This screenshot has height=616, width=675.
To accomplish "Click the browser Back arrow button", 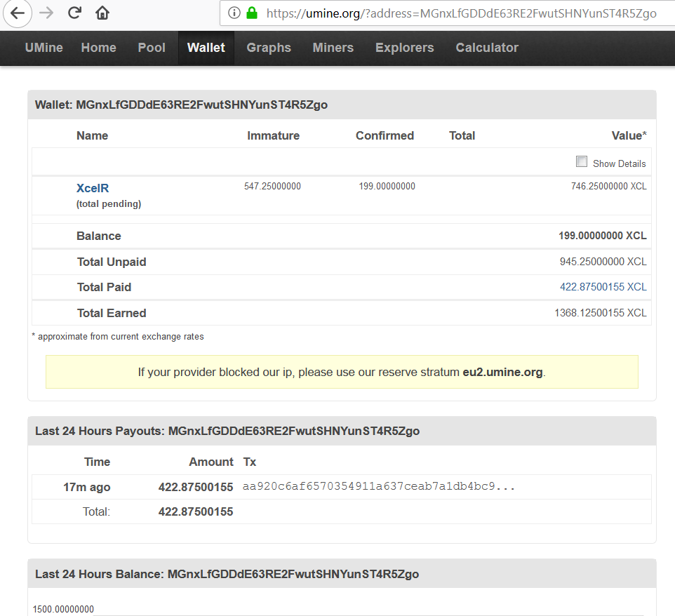I will coord(18,13).
